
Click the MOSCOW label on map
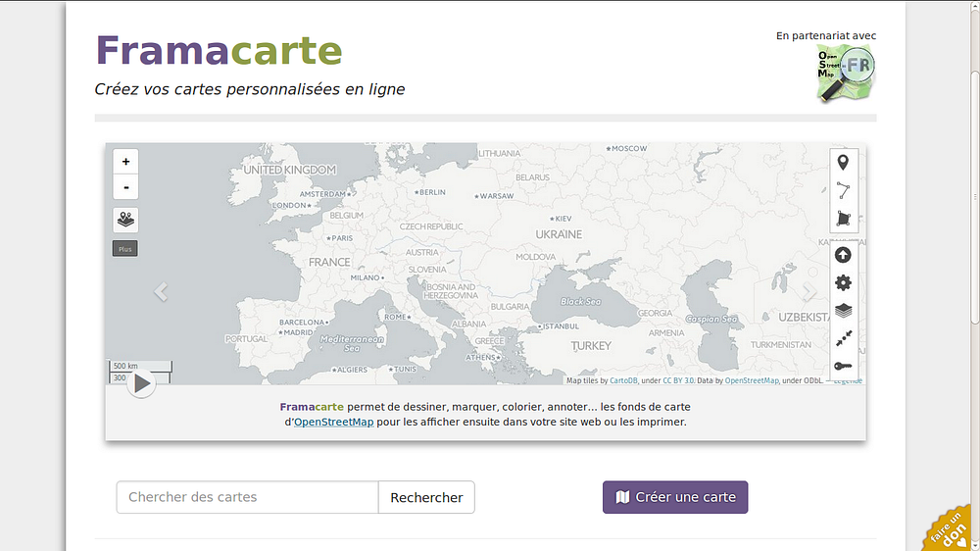click(x=627, y=149)
